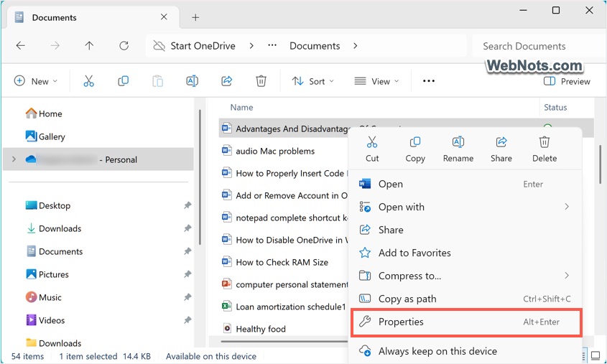Select the file How to Check RAM Size

(275, 262)
